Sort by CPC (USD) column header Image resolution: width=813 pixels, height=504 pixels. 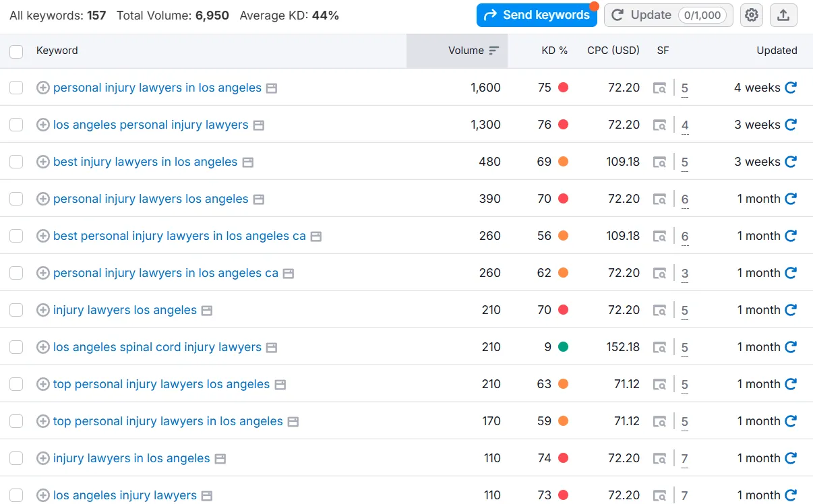point(613,51)
